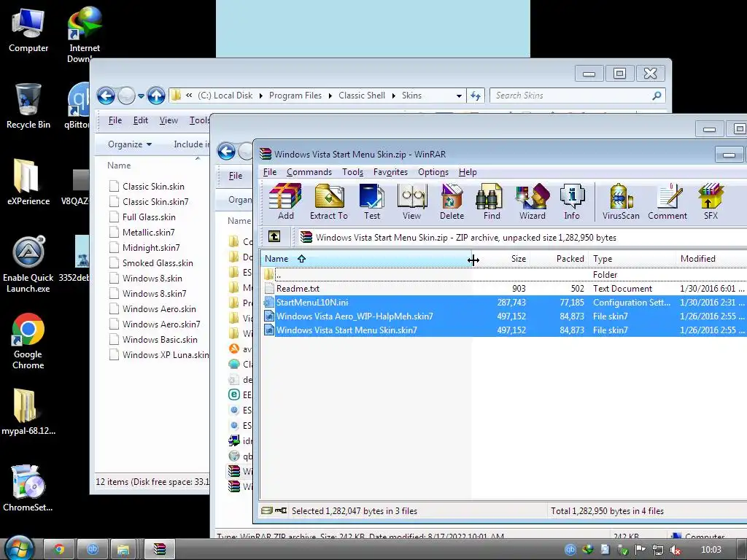The image size is (747, 560).
Task: Create SFX self-extracting archive
Action: (x=711, y=201)
